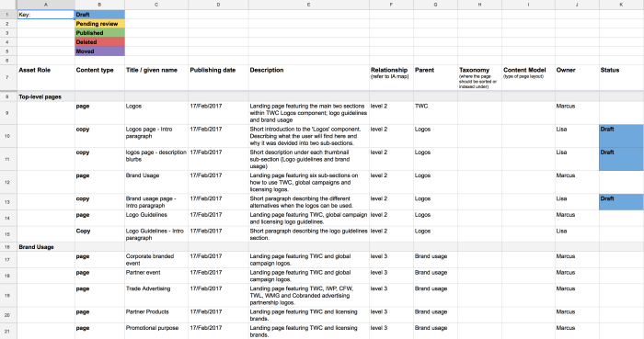Image resolution: width=644 pixels, height=339 pixels.
Task: Click the 'Publishing date' header cell
Action: point(219,77)
